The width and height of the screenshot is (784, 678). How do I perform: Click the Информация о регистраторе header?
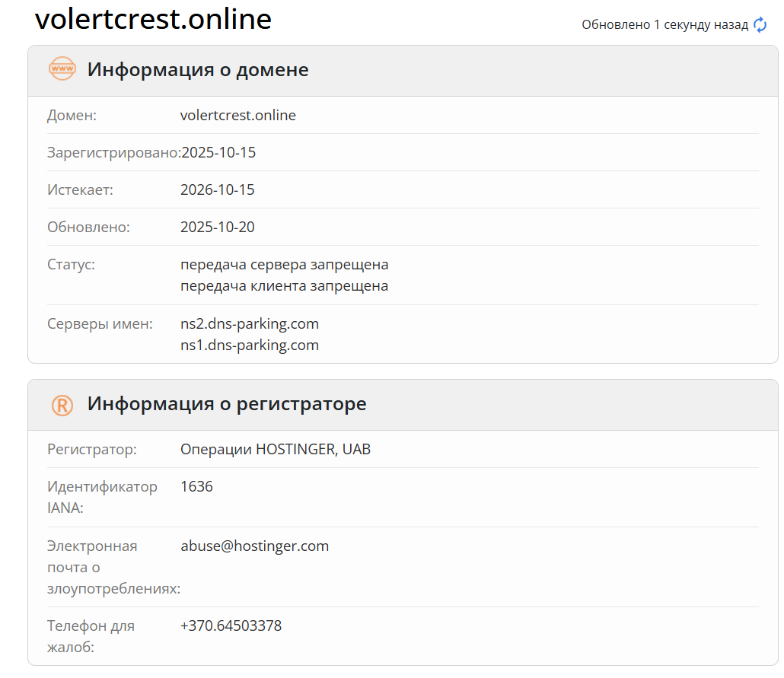[226, 404]
